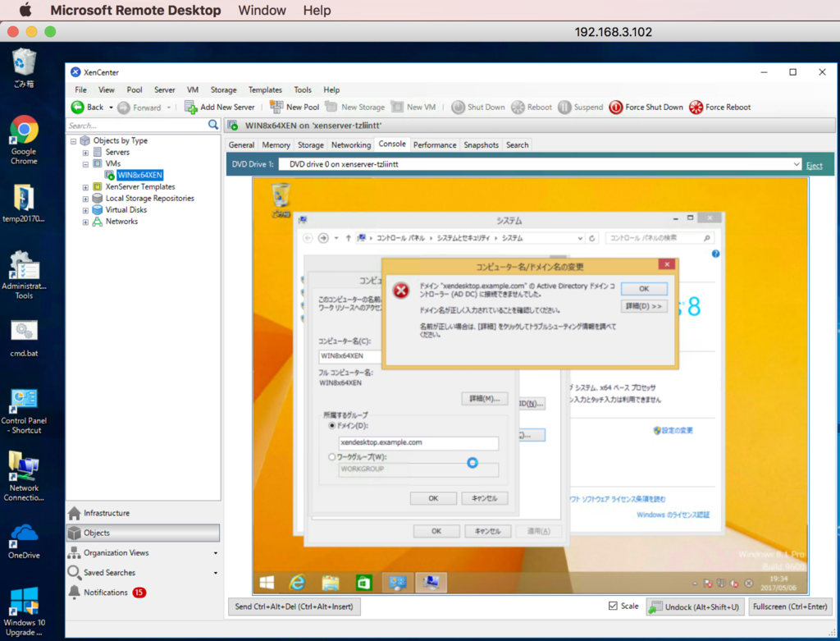Switch to the Networking tab

[351, 144]
